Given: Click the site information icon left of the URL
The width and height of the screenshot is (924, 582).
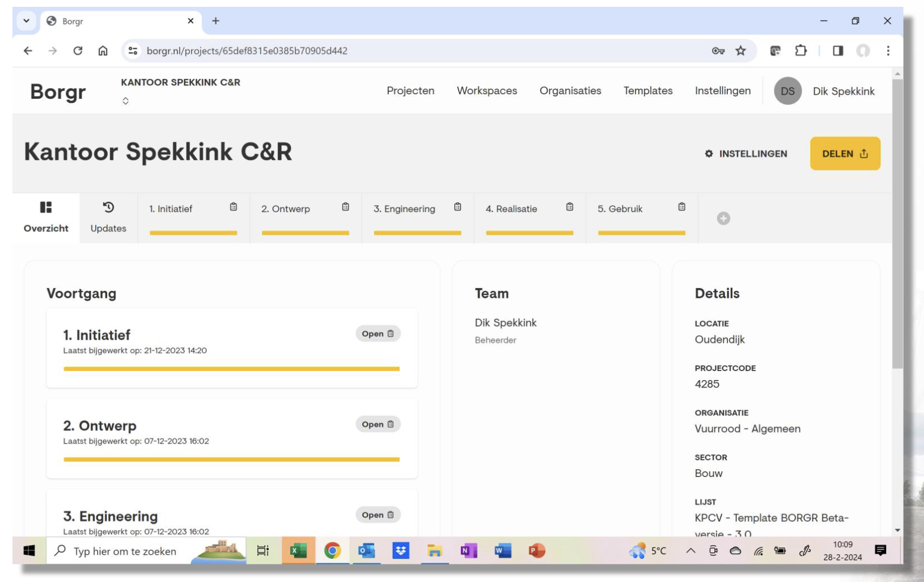Looking at the screenshot, I should click(x=133, y=50).
